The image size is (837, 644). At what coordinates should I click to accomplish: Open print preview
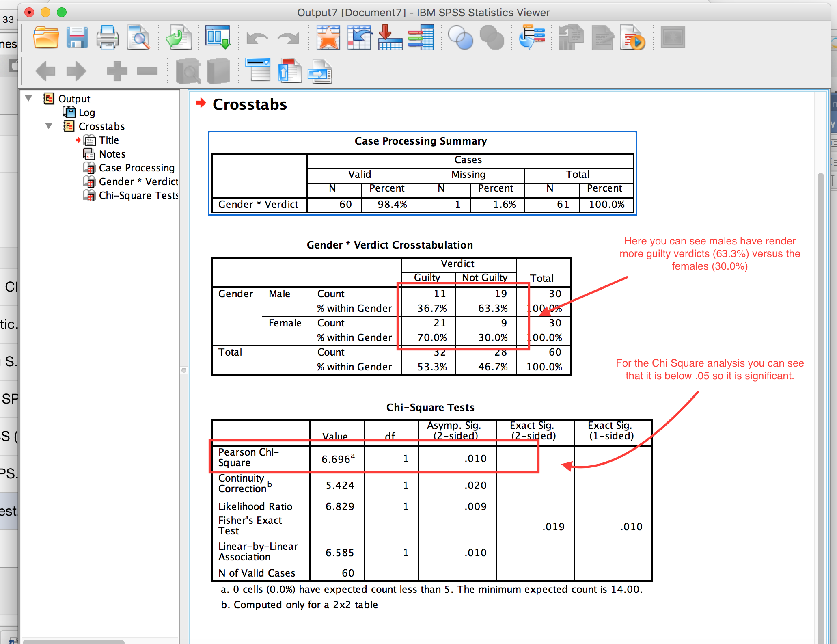(x=138, y=37)
